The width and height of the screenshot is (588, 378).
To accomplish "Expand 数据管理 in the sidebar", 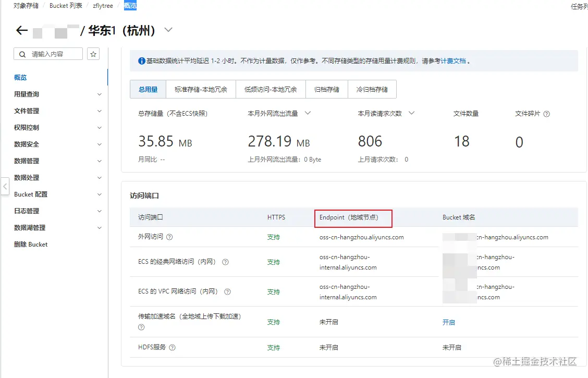I will pyautogui.click(x=100, y=161).
